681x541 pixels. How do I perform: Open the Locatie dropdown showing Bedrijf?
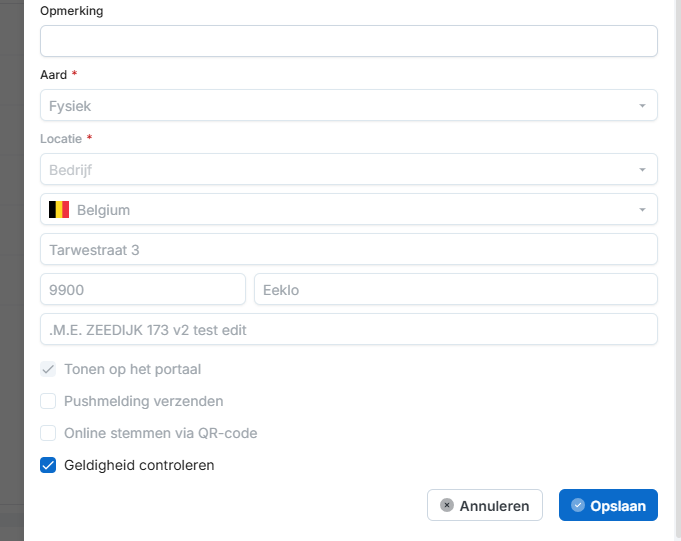click(x=340, y=170)
